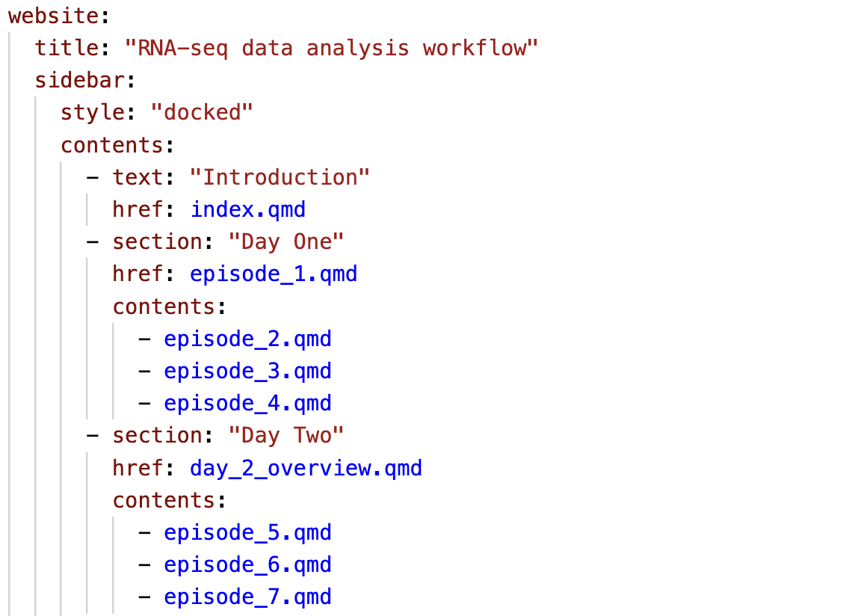The width and height of the screenshot is (864, 616).
Task: Click the style key under sidebar
Action: click(93, 113)
